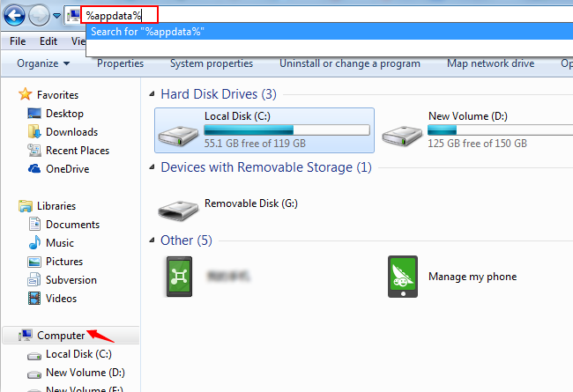Open Downloads from Favorites
Image resolution: width=573 pixels, height=392 pixels.
[x=71, y=132]
